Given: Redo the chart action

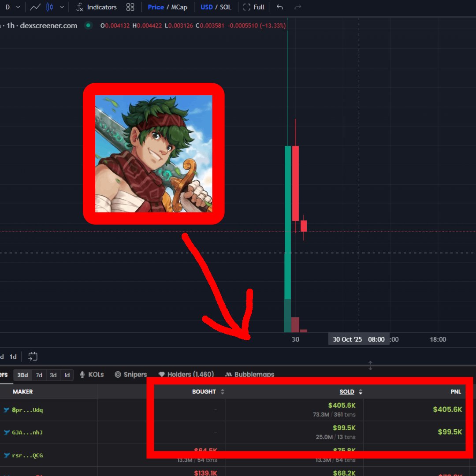Looking at the screenshot, I should tap(298, 7).
